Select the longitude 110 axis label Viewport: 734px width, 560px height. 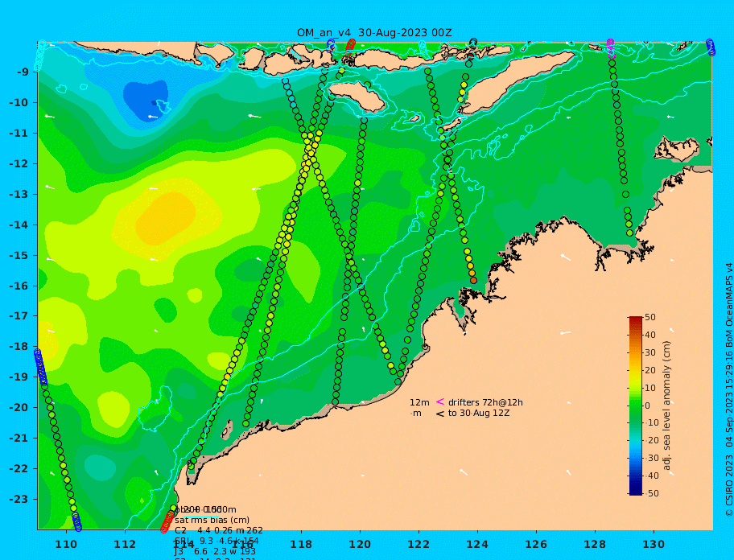66,544
